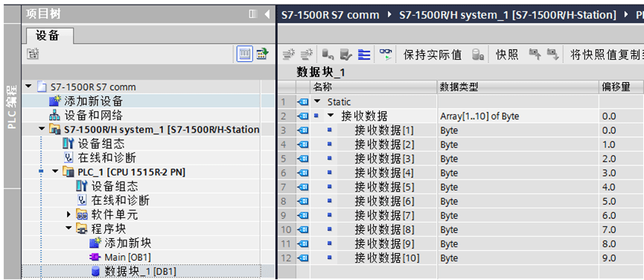
Task: Click the offset value 9.0
Action: (x=609, y=258)
